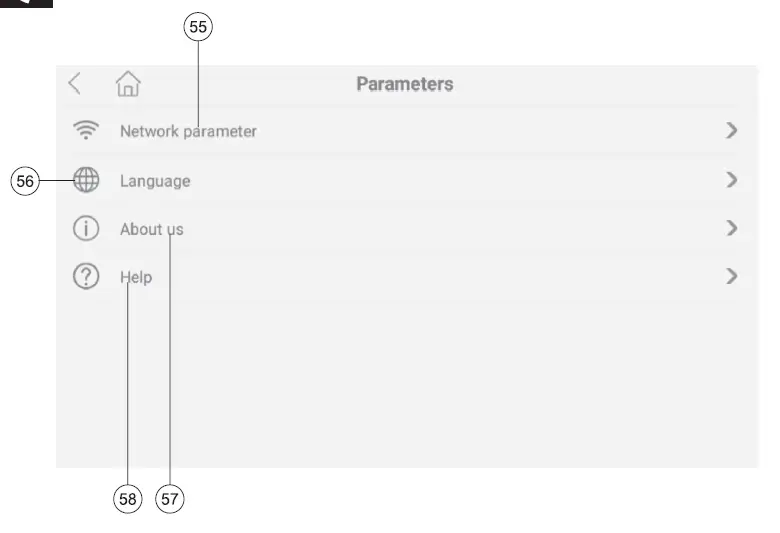Open the Help text link
Viewport: 780px width, 533px height.
tap(136, 277)
